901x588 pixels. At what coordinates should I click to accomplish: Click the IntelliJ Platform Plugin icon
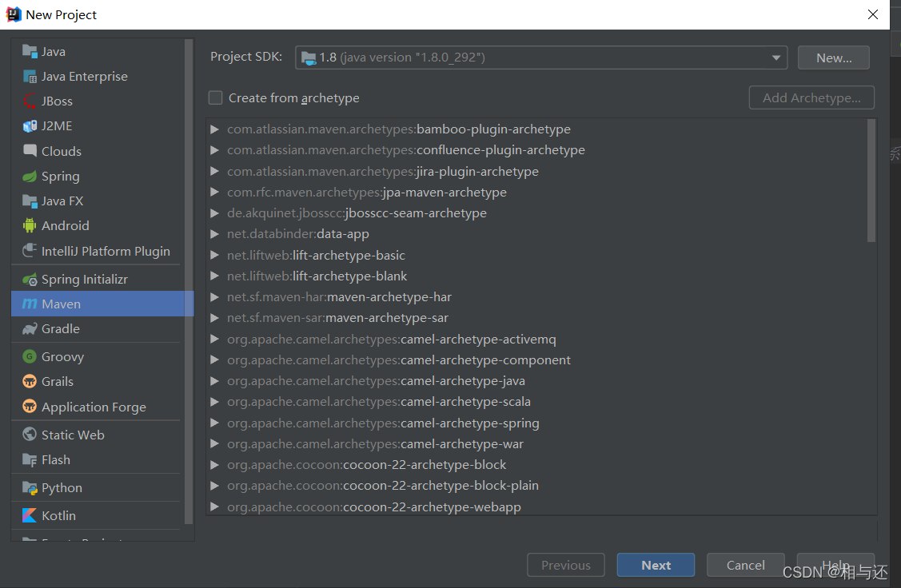30,250
